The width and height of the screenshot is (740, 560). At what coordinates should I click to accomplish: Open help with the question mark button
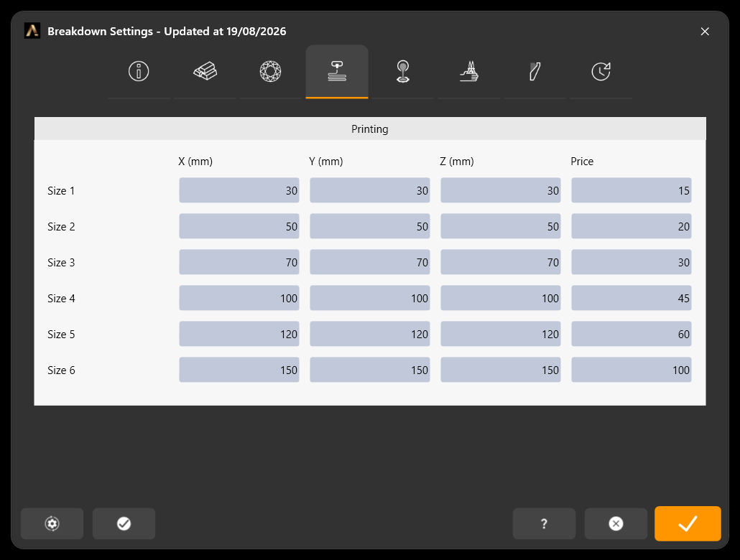pyautogui.click(x=544, y=523)
